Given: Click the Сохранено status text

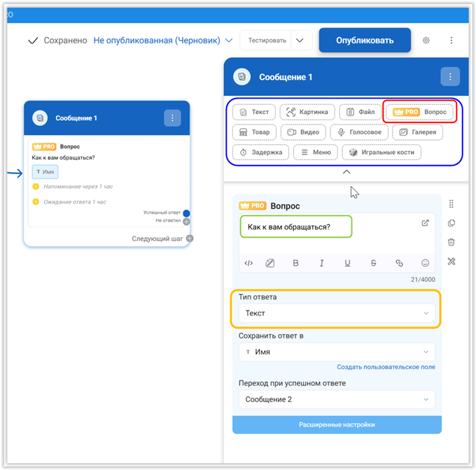Looking at the screenshot, I should [x=65, y=41].
